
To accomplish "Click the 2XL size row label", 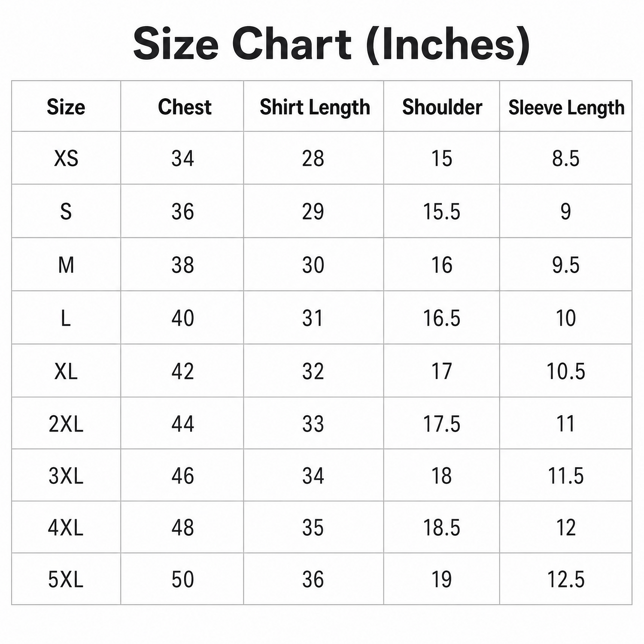I will click(66, 424).
